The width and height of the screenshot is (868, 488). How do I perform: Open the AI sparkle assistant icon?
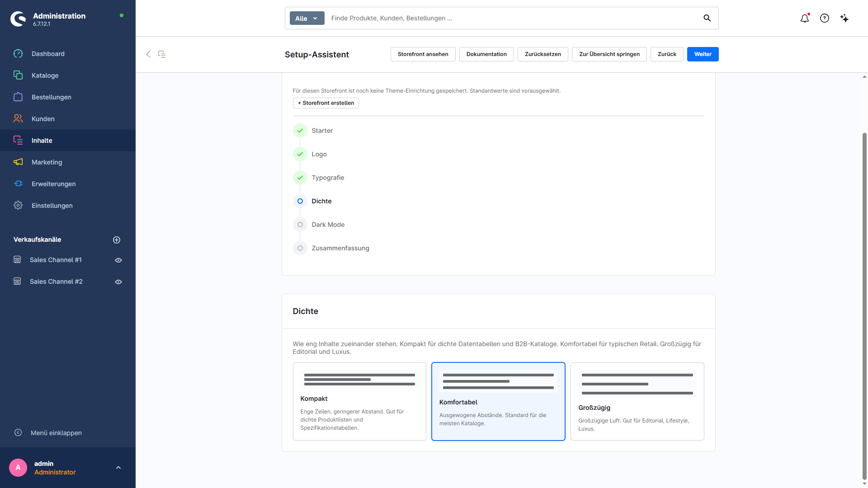pyautogui.click(x=844, y=18)
